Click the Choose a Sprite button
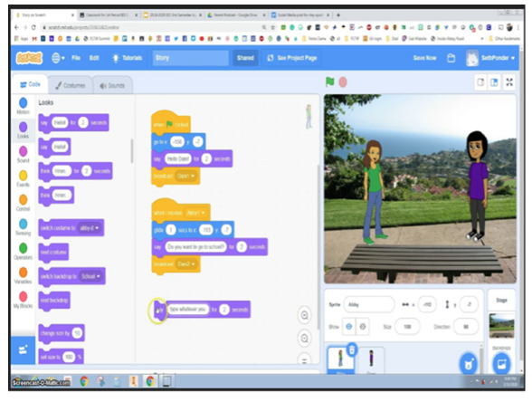 469,364
